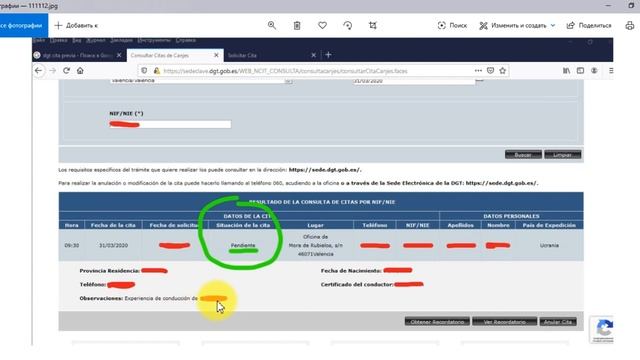The image size is (640, 360).
Task: Close the dgt cita previa tab
Action: click(x=119, y=55)
